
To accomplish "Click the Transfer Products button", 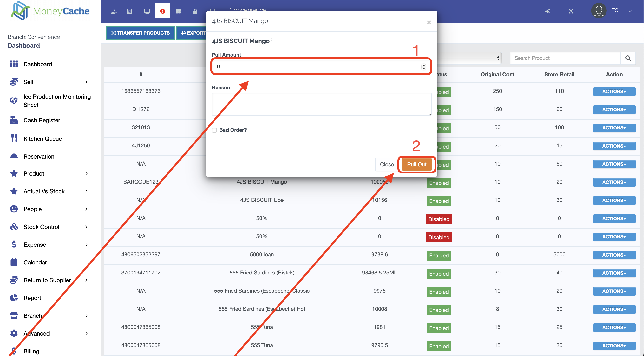I will (140, 33).
